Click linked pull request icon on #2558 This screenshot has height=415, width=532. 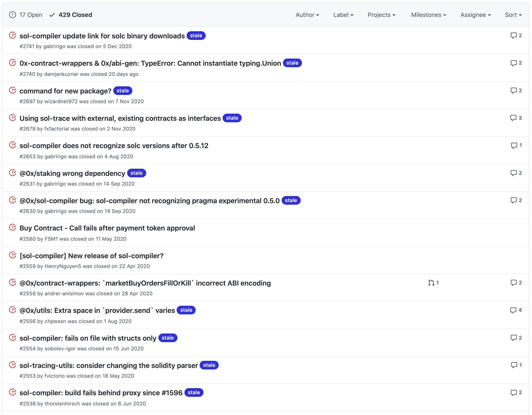(431, 283)
